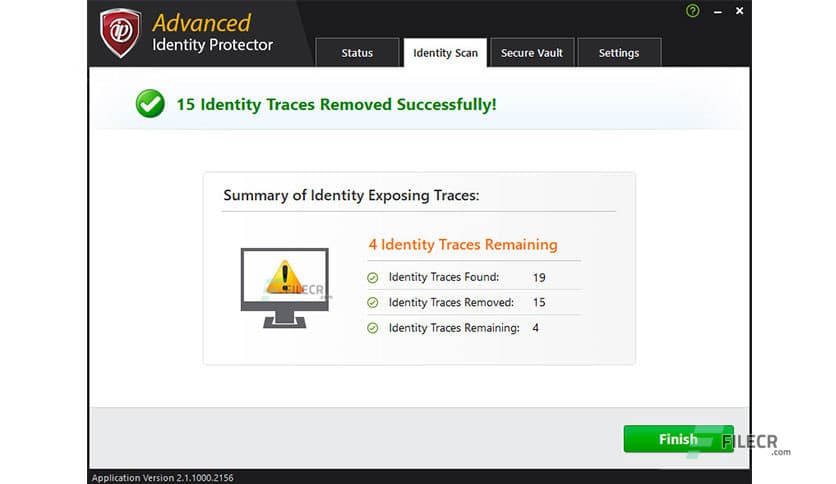This screenshot has width=836, height=484.
Task: Click the large green success checkmark icon
Action: point(150,103)
